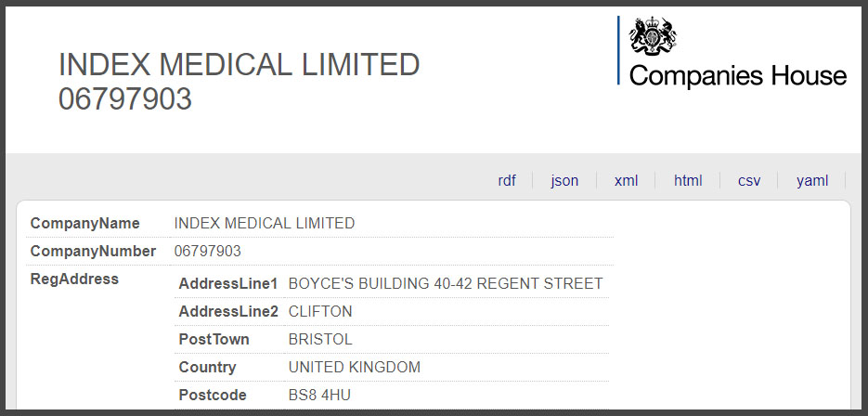This screenshot has width=868, height=416.
Task: Click the BRISTOL PostTown value
Action: pyautogui.click(x=320, y=339)
